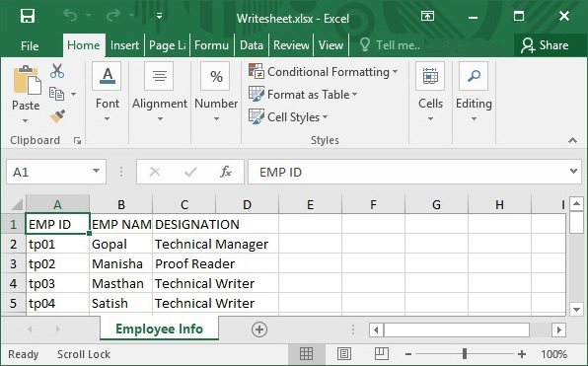Viewport: 588px width, 366px height.
Task: Expand the formula bar chevron
Action: [574, 172]
